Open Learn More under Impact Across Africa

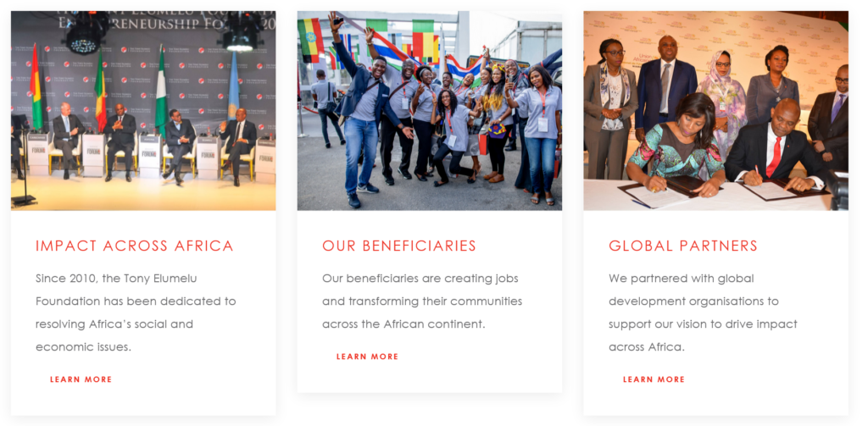click(81, 379)
